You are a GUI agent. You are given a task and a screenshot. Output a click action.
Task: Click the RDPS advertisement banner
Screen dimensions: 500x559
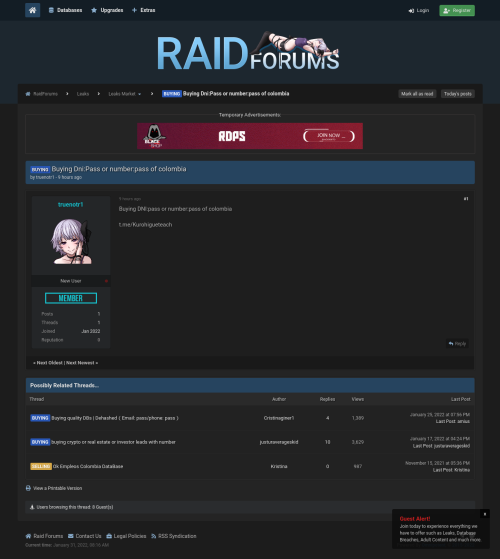(250, 136)
